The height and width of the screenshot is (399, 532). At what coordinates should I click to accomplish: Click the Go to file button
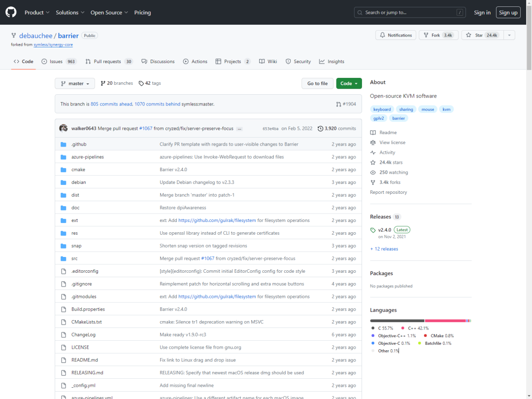point(317,83)
